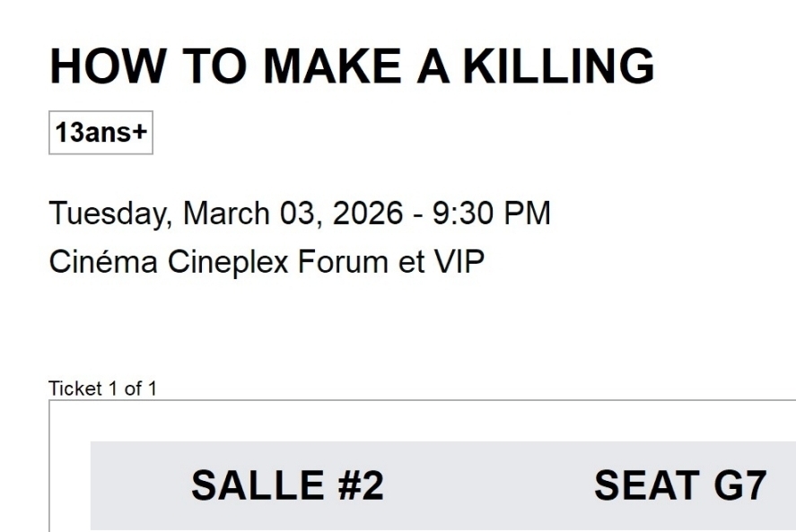
Task: Click the G7 seat number
Action: (x=738, y=486)
